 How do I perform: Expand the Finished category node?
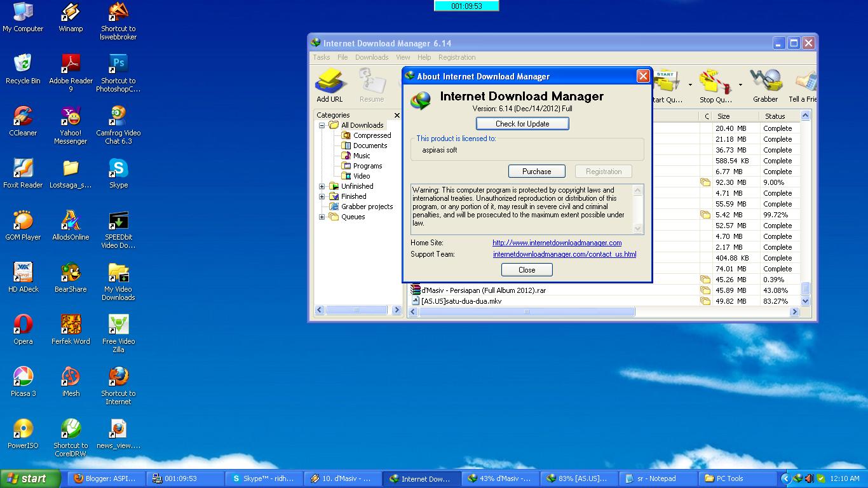(x=322, y=196)
